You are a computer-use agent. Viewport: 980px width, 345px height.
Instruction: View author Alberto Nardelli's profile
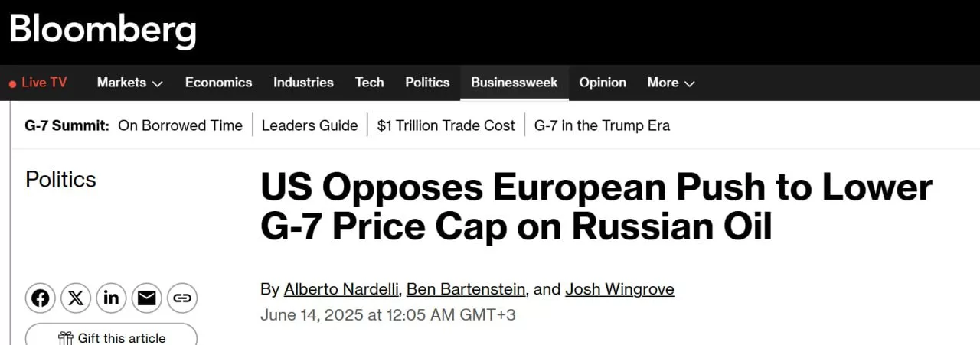tap(340, 289)
